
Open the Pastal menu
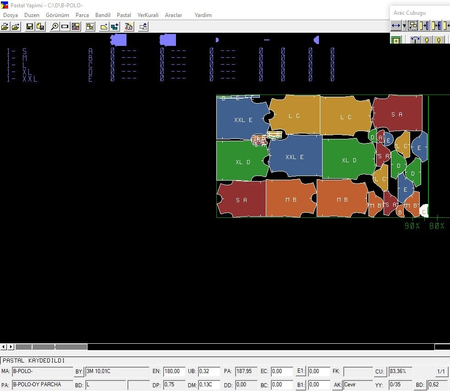[x=124, y=15]
